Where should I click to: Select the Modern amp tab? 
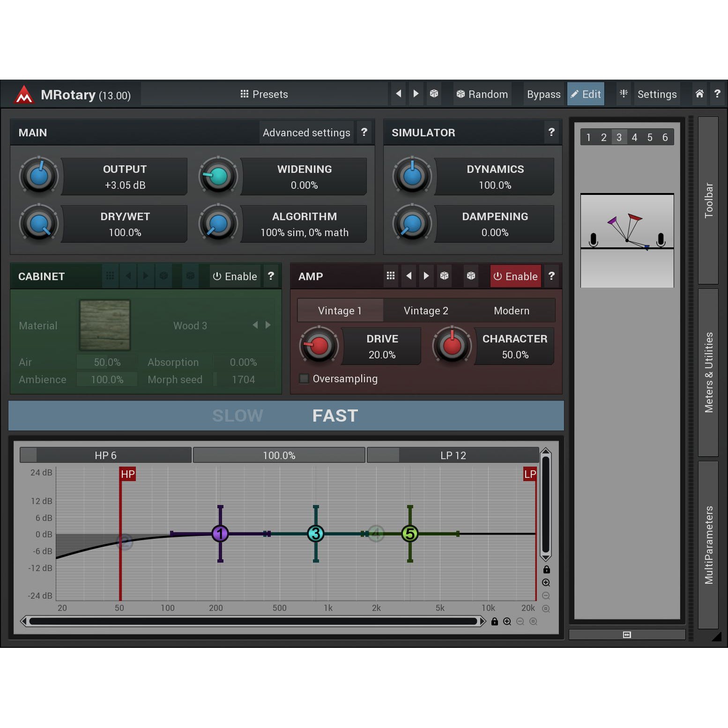click(x=512, y=311)
